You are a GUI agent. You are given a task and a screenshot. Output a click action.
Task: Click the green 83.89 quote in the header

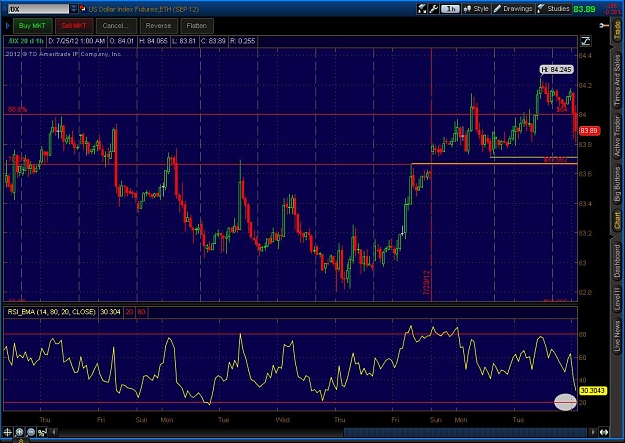coord(584,9)
